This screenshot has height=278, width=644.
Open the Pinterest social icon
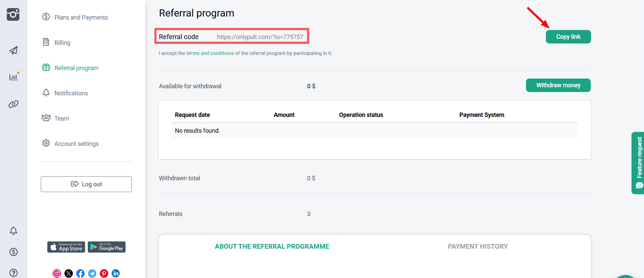tap(104, 273)
